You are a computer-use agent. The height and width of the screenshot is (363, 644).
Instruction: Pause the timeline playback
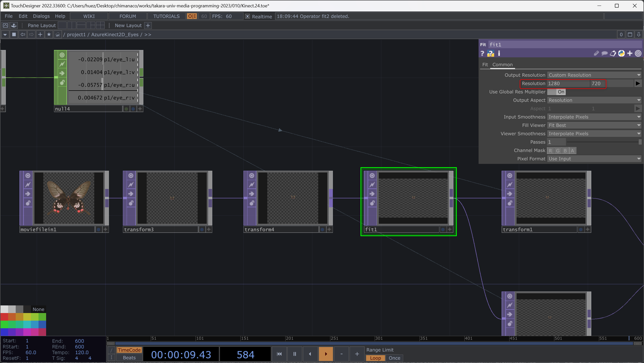coord(294,354)
